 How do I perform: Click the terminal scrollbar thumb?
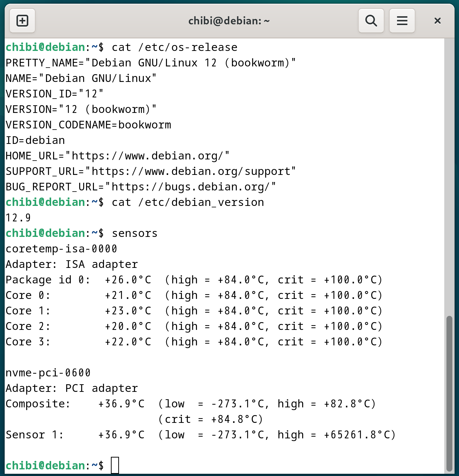click(x=449, y=393)
